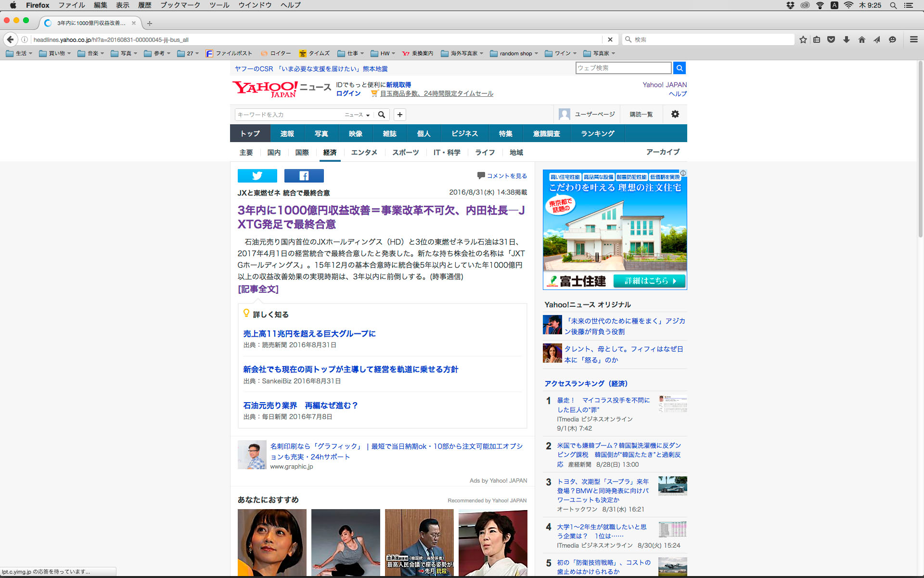The image size is (924, 578).
Task: Open the ブックマーク menu in menu bar
Action: 180,5
